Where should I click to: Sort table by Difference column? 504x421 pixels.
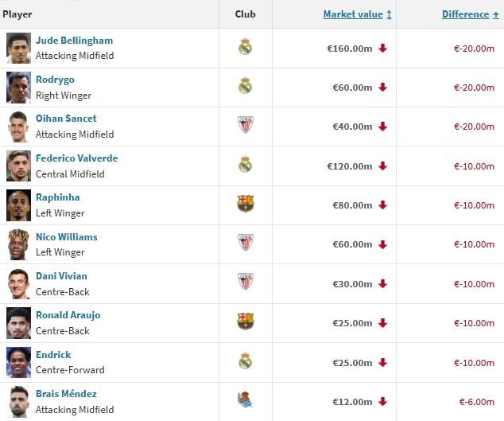(465, 14)
